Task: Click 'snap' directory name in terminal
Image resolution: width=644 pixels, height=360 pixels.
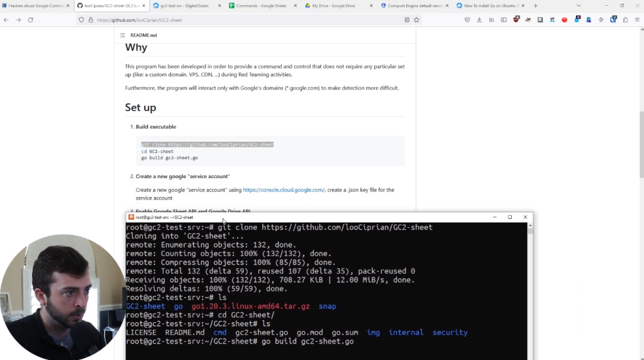Action: (327, 307)
